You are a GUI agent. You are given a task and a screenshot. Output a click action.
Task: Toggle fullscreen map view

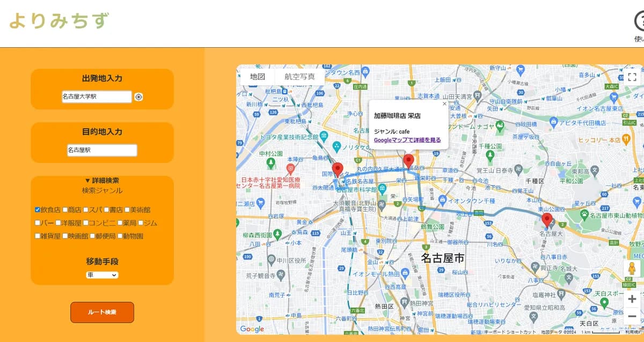632,77
